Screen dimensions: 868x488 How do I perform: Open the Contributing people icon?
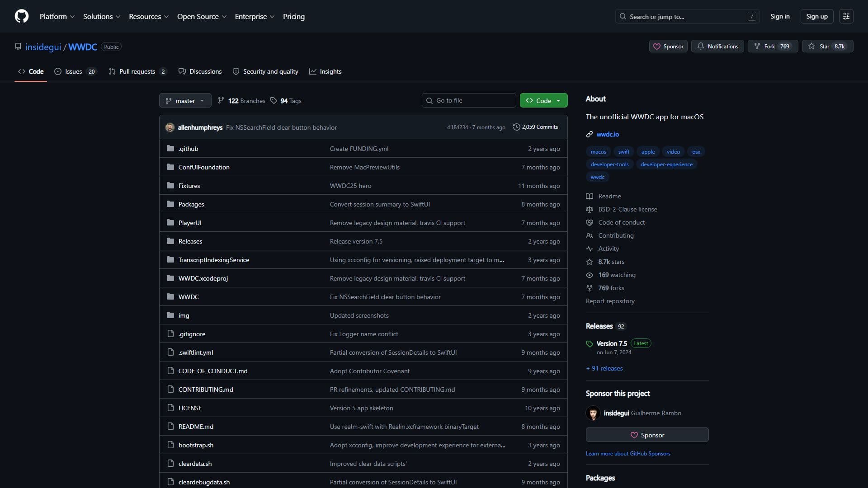590,235
